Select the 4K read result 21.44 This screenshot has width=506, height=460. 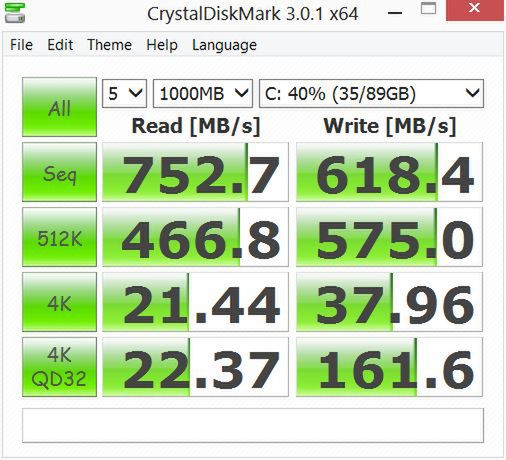tap(195, 302)
